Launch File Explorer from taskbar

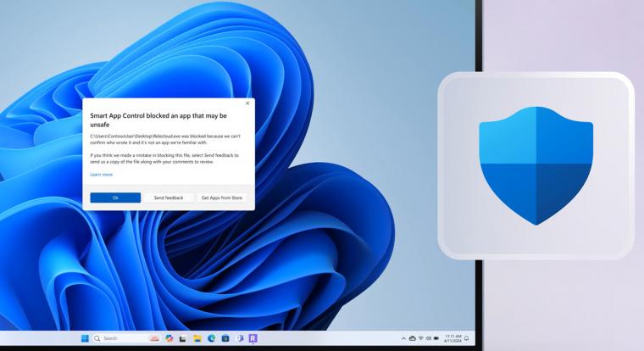pyautogui.click(x=197, y=338)
